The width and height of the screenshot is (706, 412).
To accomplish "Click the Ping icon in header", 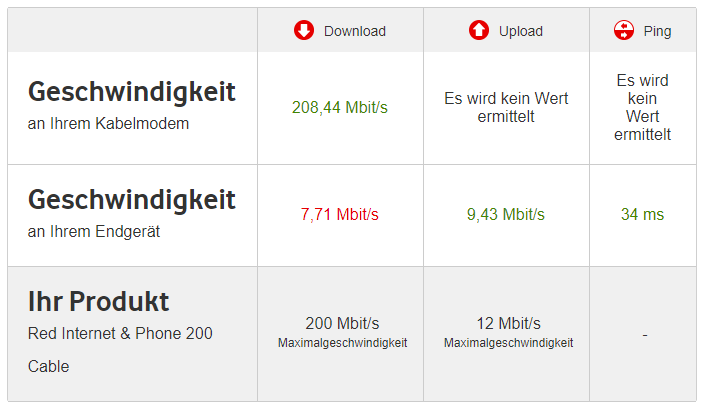I will pyautogui.click(x=624, y=31).
